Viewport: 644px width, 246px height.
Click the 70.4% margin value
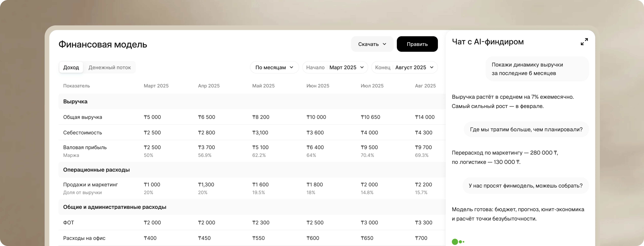tap(367, 155)
